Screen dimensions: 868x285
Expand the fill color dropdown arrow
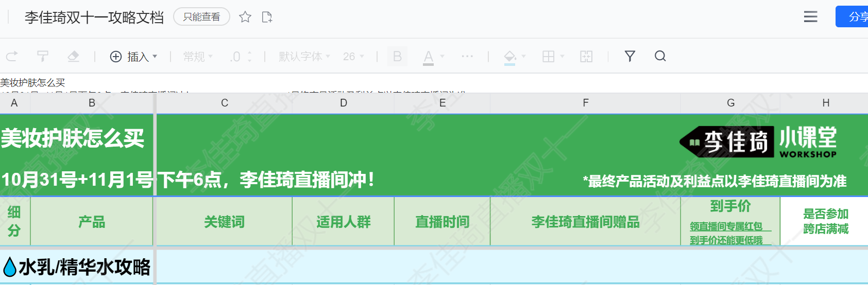point(524,57)
